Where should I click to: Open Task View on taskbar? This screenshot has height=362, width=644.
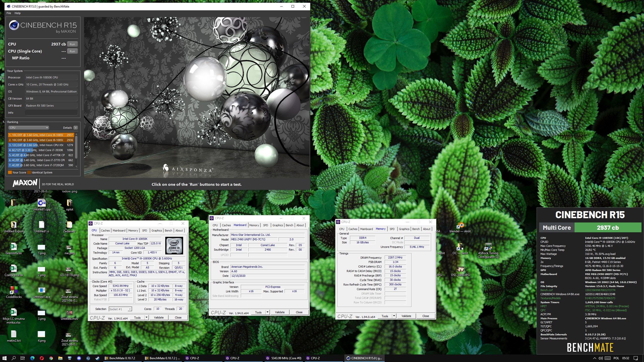pyautogui.click(x=23, y=358)
